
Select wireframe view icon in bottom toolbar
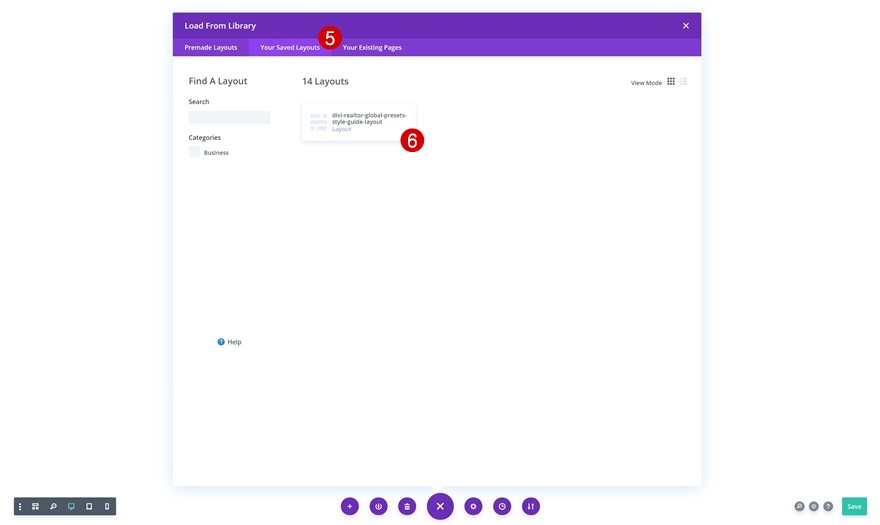[x=35, y=506]
